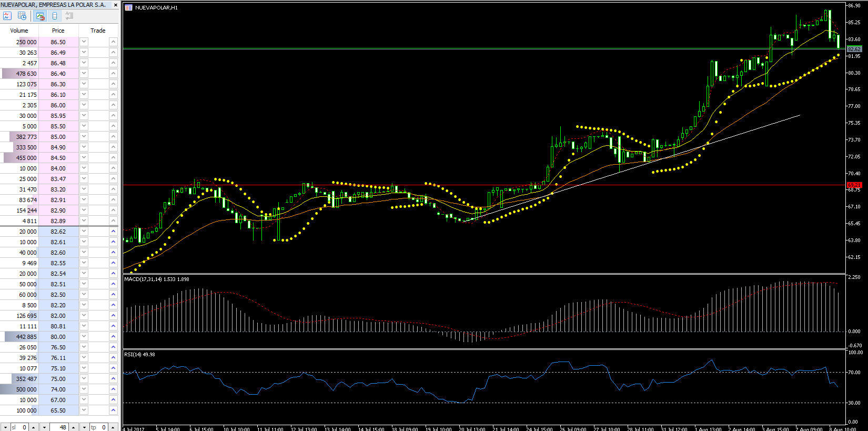Click the greyed-out chart list toolbar icon

tap(69, 16)
